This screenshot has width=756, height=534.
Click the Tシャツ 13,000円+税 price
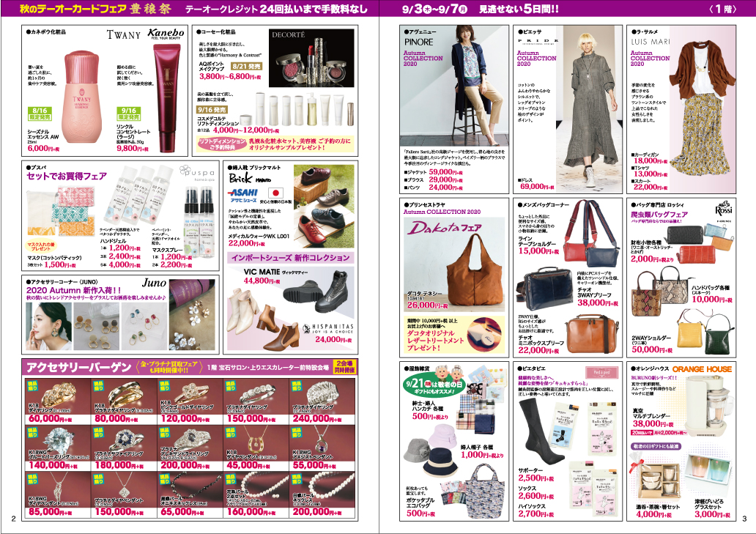coord(651,174)
